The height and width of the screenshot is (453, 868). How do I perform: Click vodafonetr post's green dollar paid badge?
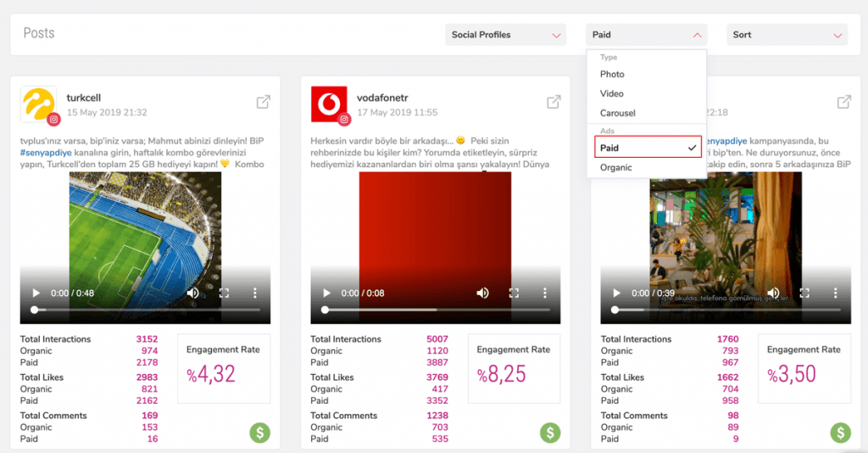(550, 433)
